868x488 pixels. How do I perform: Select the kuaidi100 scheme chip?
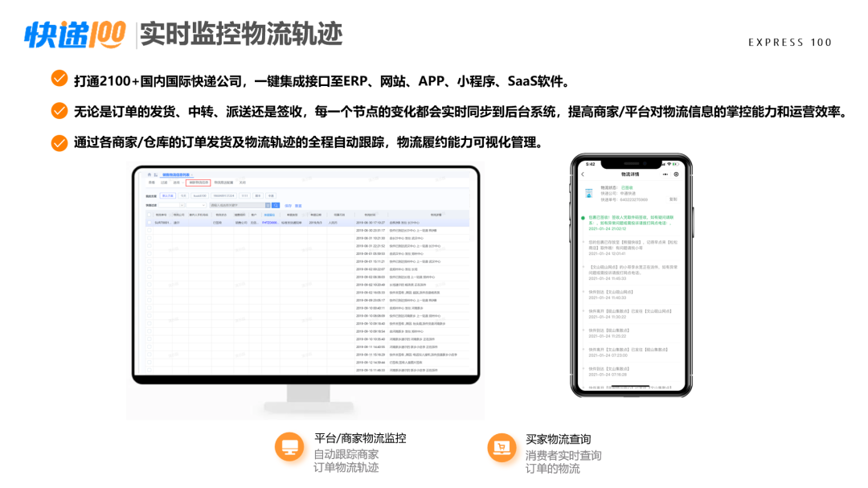pos(200,196)
